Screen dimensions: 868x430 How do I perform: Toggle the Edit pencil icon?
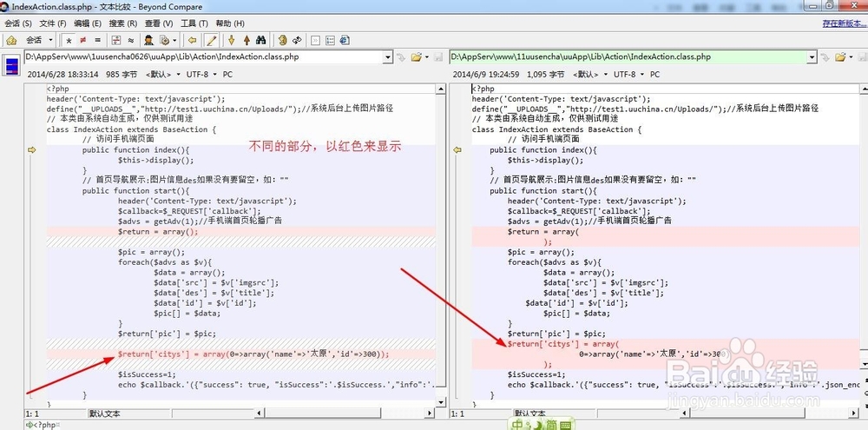tap(211, 40)
